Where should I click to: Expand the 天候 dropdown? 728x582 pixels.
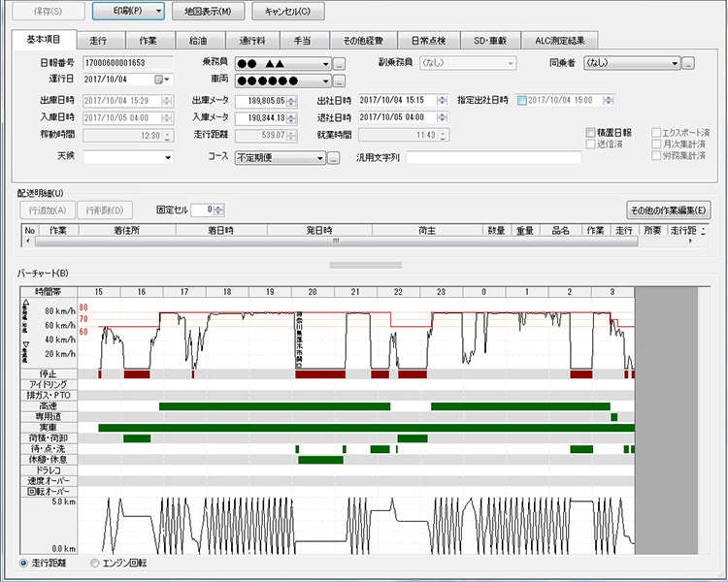[168, 157]
